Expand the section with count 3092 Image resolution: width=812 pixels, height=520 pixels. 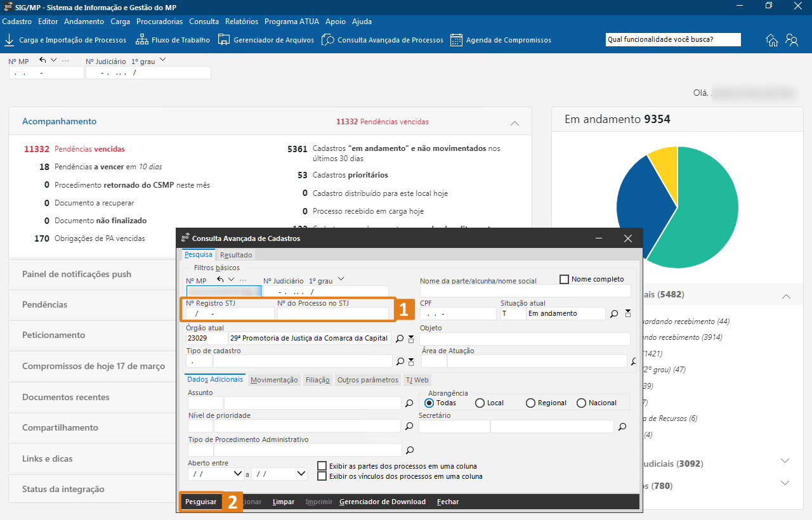point(785,461)
